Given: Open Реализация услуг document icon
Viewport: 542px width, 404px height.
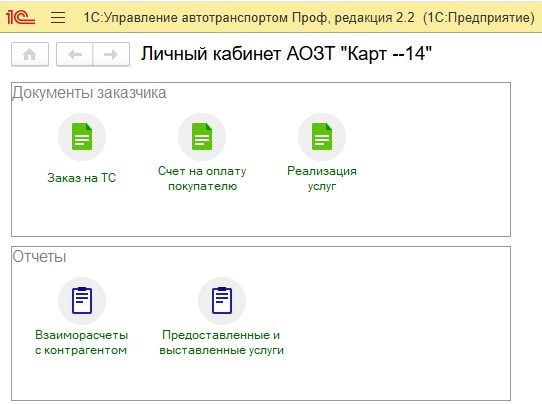Looking at the screenshot, I should 322,137.
